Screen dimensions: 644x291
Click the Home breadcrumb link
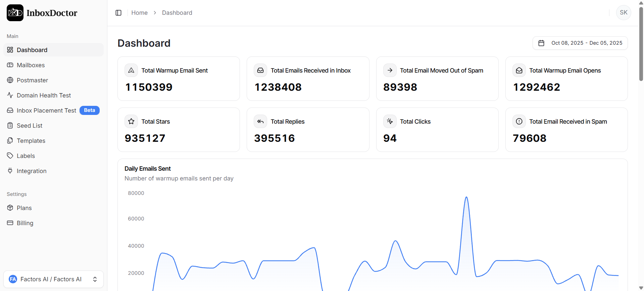click(x=139, y=13)
